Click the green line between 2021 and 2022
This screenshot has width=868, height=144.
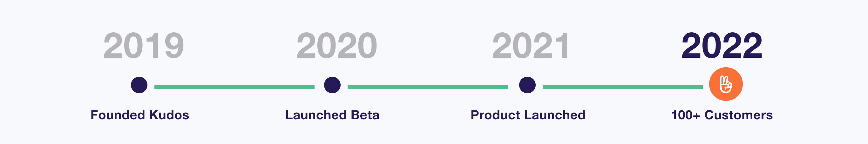pos(622,87)
